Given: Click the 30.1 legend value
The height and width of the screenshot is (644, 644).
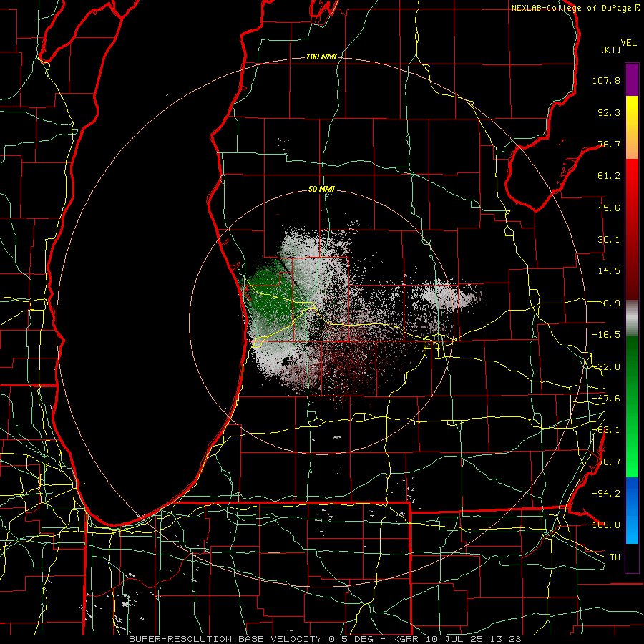Looking at the screenshot, I should 609,240.
